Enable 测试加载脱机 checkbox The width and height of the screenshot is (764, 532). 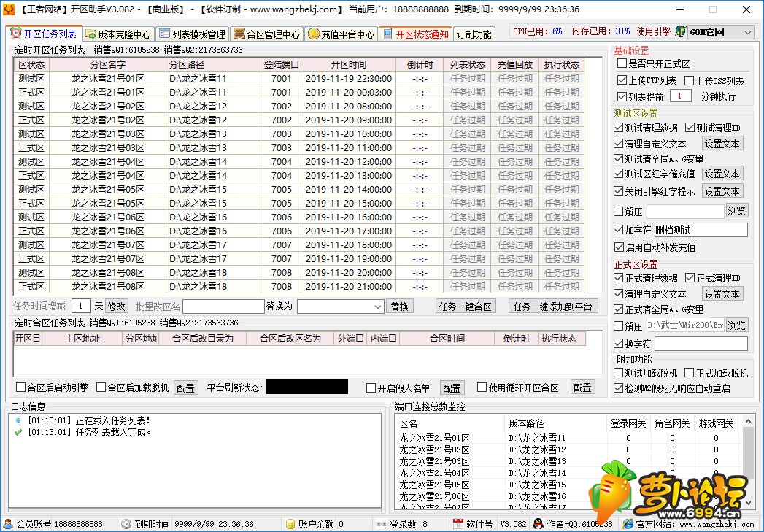[619, 373]
